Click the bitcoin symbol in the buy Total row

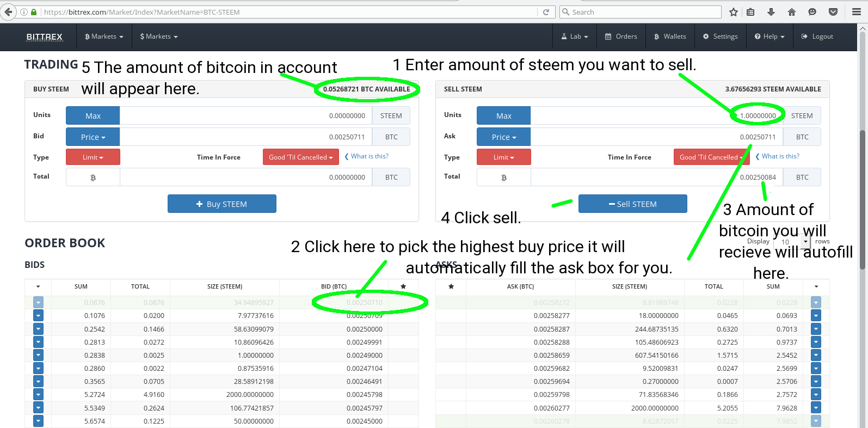click(93, 178)
